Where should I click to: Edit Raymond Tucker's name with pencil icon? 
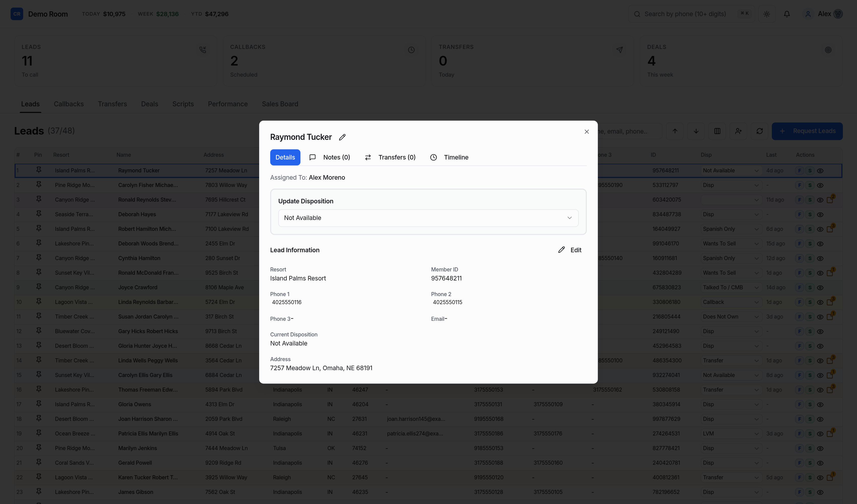(342, 137)
